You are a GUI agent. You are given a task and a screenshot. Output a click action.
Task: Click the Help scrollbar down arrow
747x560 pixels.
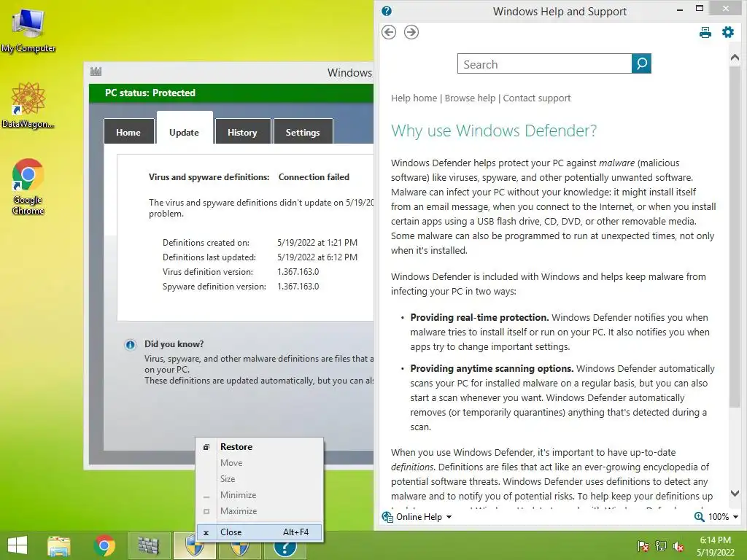pos(735,494)
